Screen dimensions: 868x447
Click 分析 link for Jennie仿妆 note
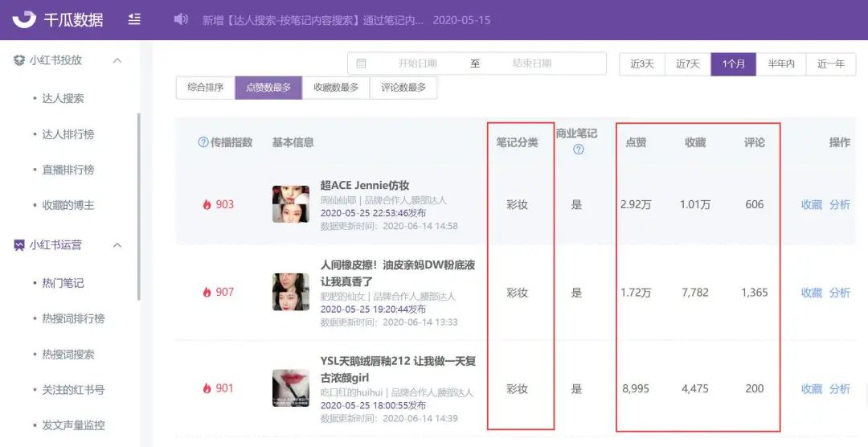tap(840, 204)
